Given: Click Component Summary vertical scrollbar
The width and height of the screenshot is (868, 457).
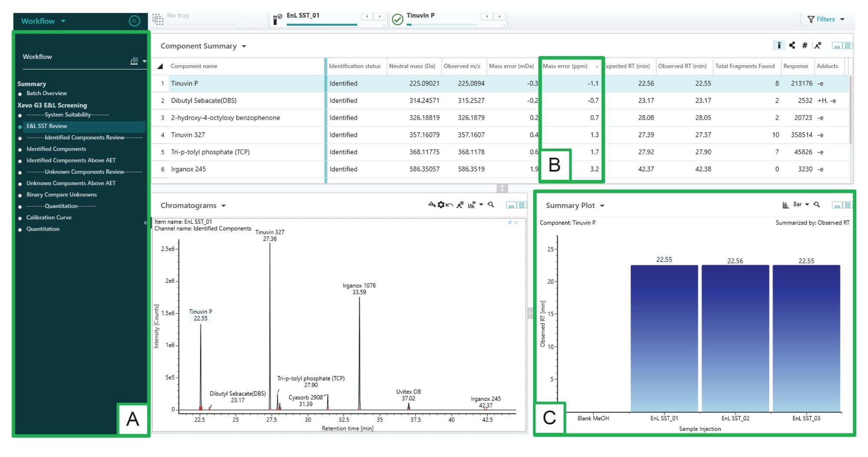Looking at the screenshot, I should point(851,109).
